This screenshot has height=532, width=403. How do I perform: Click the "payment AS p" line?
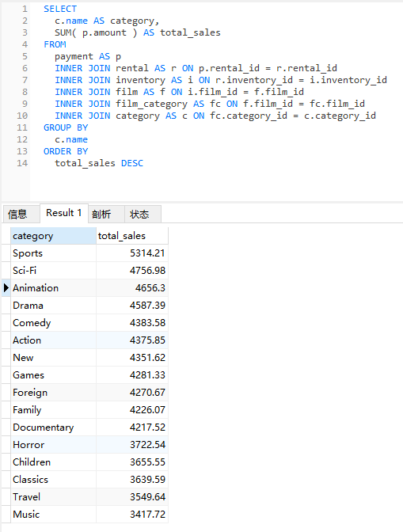pos(88,56)
